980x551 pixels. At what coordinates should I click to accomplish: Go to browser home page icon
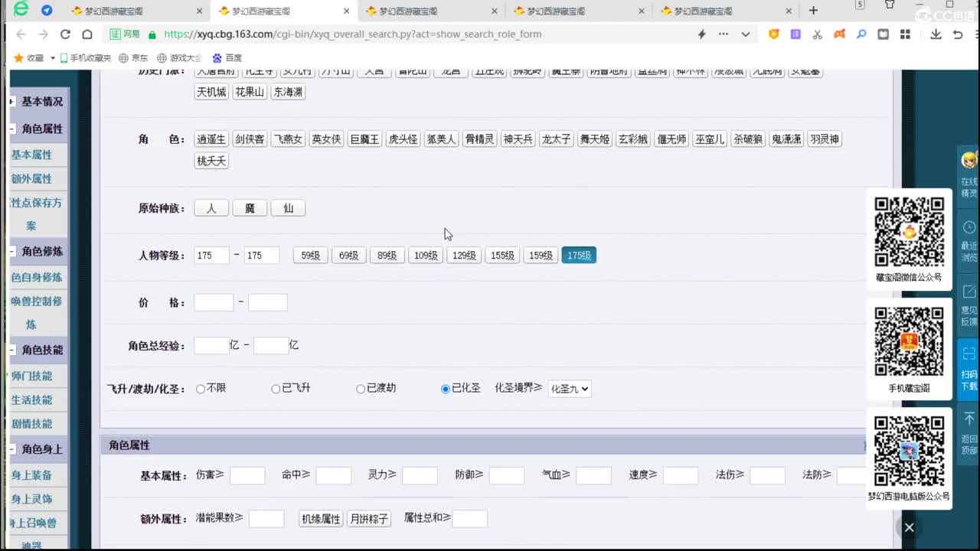point(87,34)
